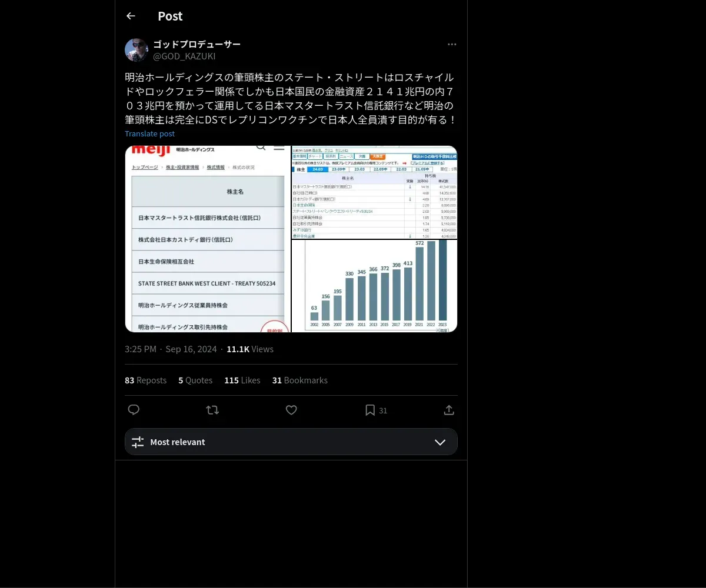706x588 pixels.
Task: Click the Post header title
Action: coord(170,16)
